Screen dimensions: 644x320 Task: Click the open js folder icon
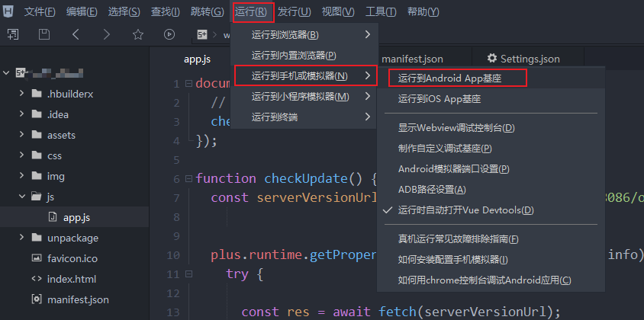[37, 197]
